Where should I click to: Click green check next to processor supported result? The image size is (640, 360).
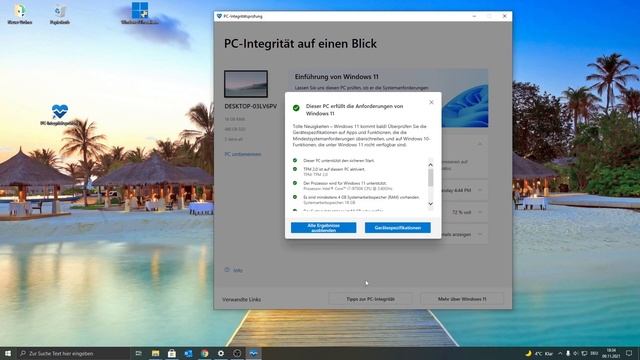click(295, 183)
